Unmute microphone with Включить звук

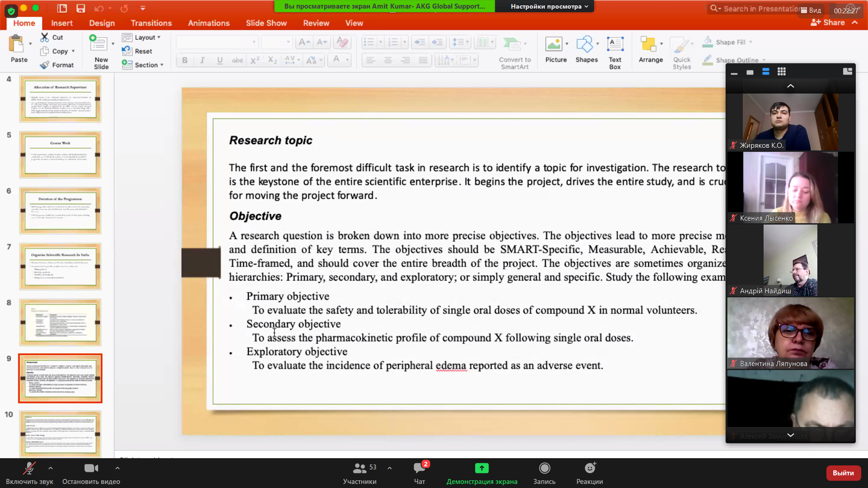point(29,468)
